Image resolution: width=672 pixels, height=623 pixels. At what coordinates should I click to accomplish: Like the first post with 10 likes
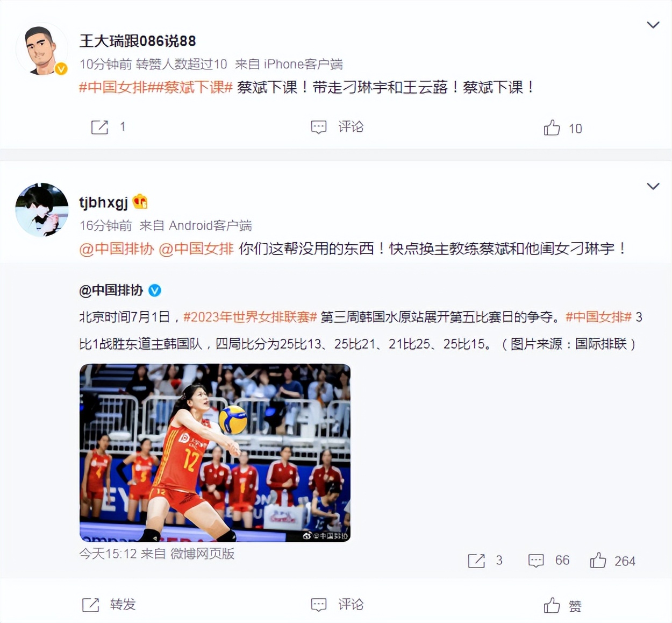(552, 128)
